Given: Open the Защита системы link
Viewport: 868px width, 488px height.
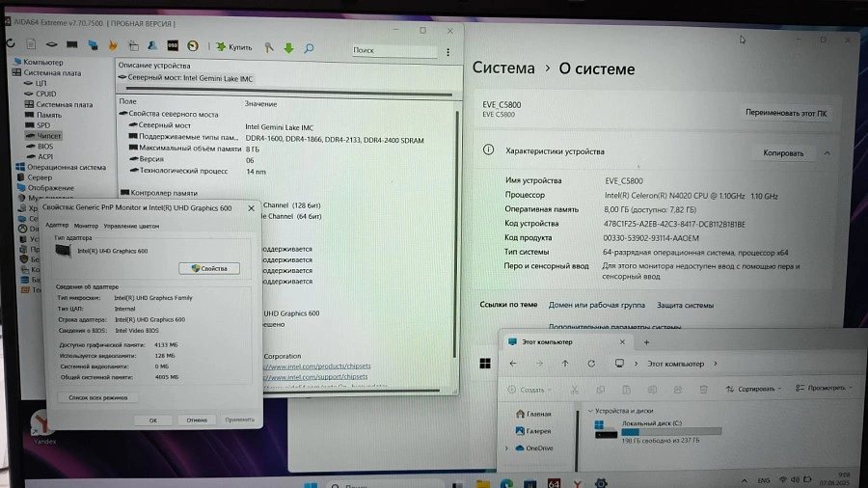Looking at the screenshot, I should (x=685, y=305).
